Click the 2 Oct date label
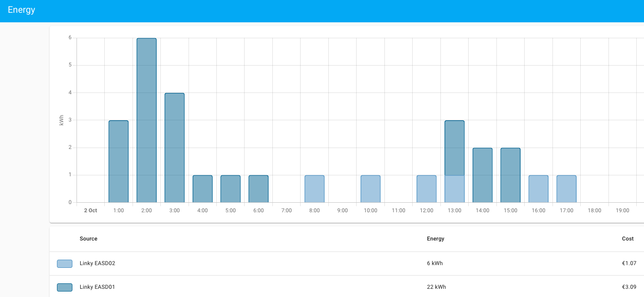 pos(90,210)
